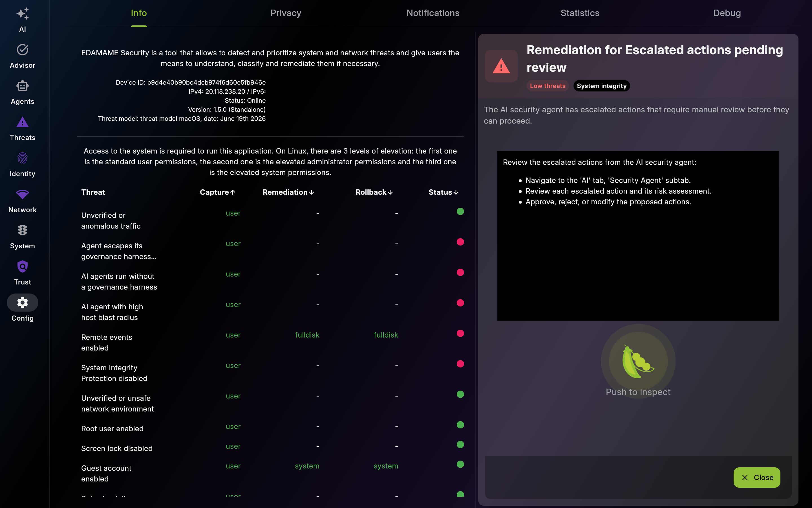
Task: Close the remediation panel
Action: pos(757,478)
